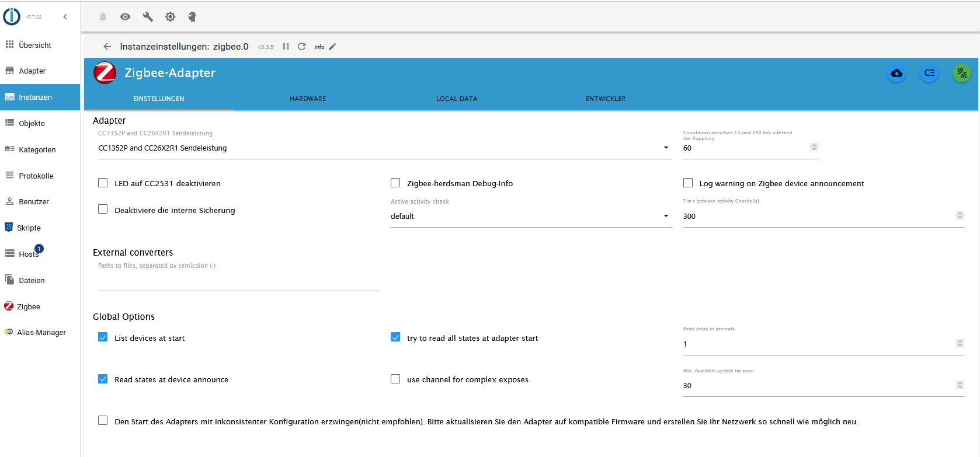Screen dimensions: 980x457
Task: Click the Alias-Manager sidebar icon
Action: [x=9, y=332]
